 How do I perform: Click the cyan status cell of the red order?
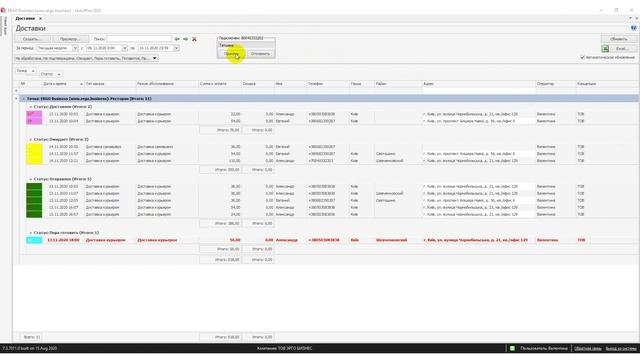(x=34, y=240)
